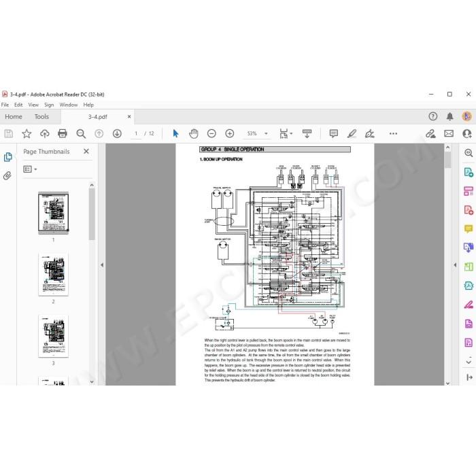Upload file to cloud icon
This screenshot has width=476, height=476.
click(45, 133)
